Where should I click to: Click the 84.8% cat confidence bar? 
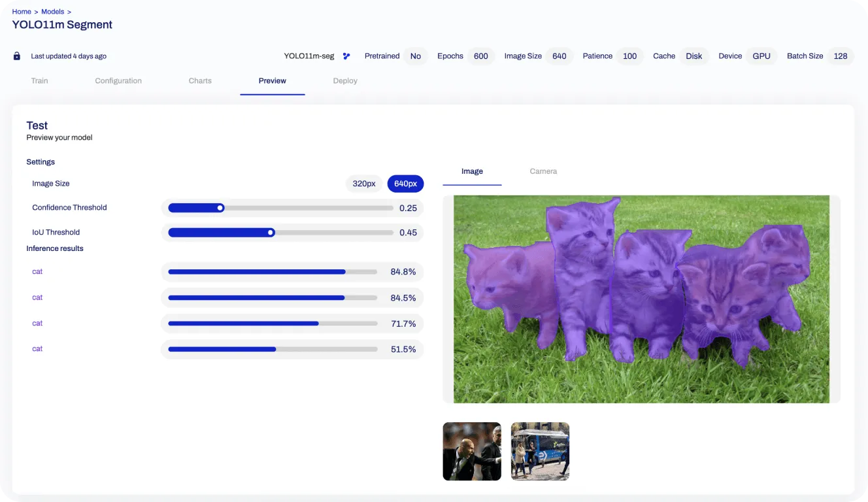pos(273,272)
